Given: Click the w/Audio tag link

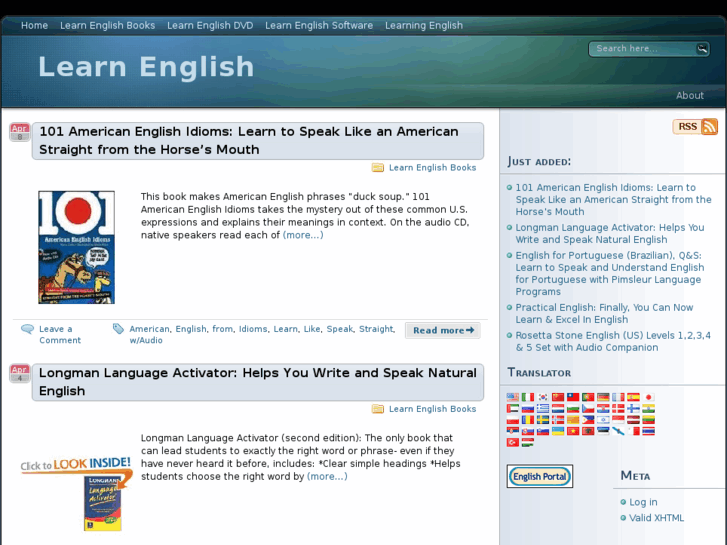Looking at the screenshot, I should click(146, 340).
